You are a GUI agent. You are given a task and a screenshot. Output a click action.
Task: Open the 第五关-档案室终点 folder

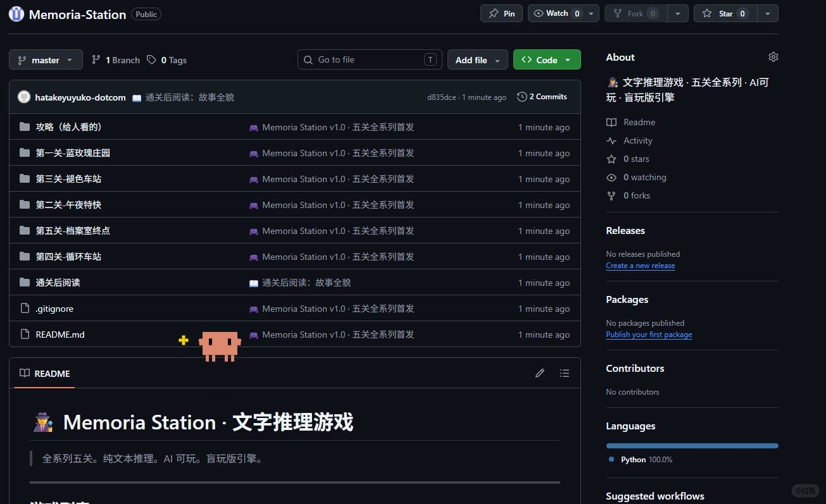[73, 231]
